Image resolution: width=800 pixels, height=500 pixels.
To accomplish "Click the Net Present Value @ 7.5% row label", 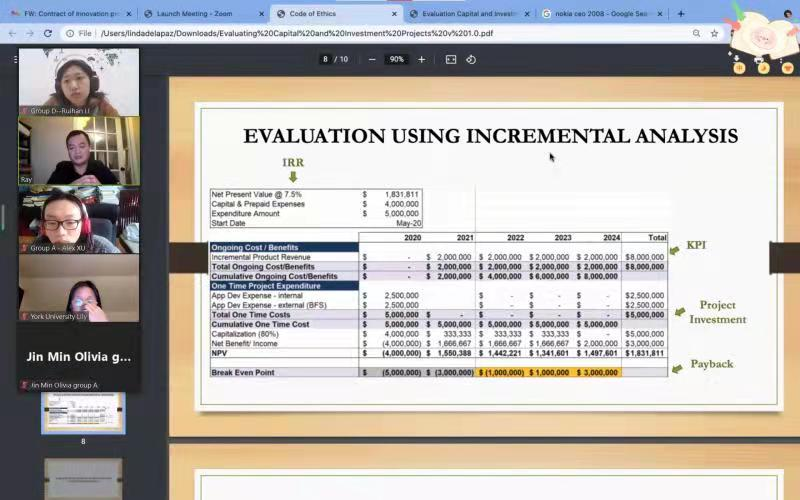I will 256,194.
